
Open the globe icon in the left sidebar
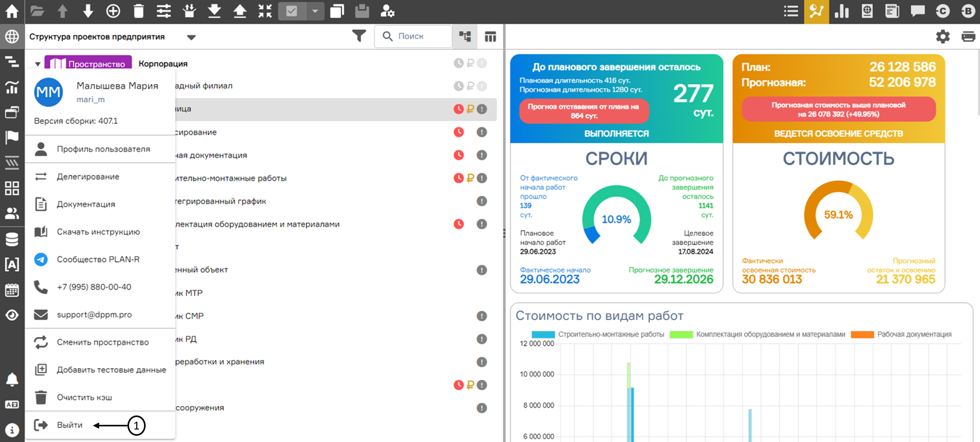[x=12, y=36]
